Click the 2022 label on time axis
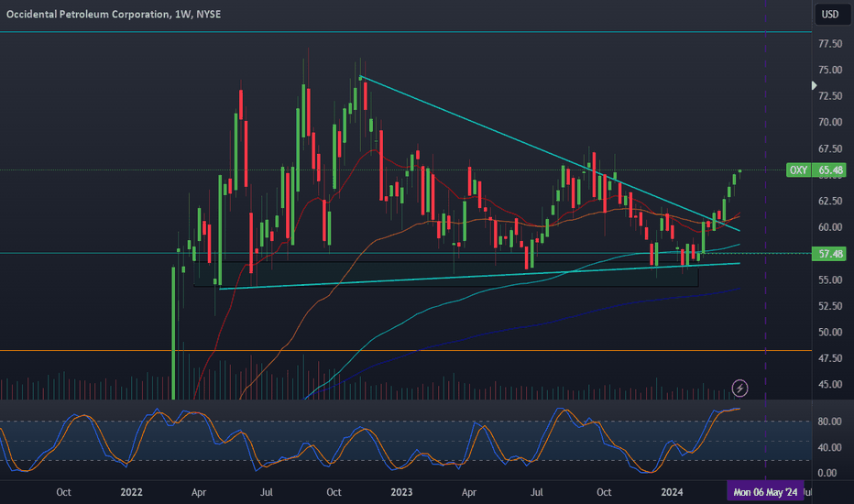Viewport: 854px width, 504px height. pos(131,492)
